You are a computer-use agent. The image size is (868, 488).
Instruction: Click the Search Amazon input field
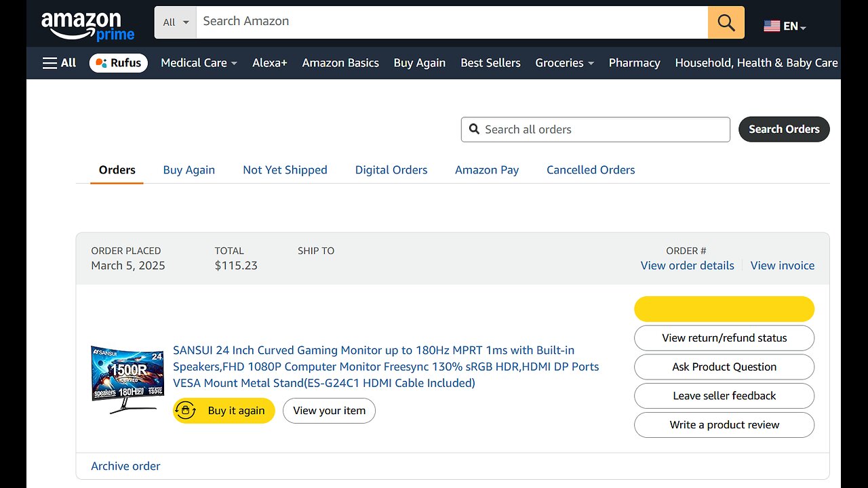click(x=451, y=22)
